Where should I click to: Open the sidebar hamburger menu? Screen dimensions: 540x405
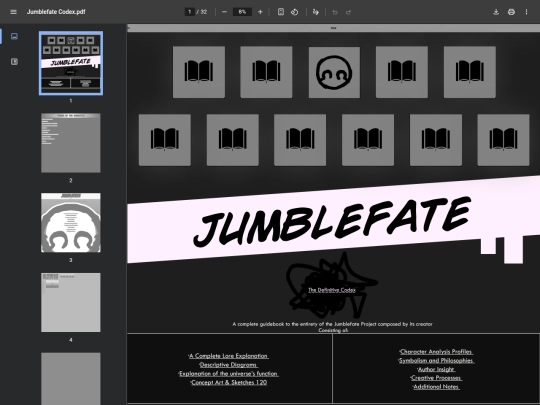coord(13,12)
